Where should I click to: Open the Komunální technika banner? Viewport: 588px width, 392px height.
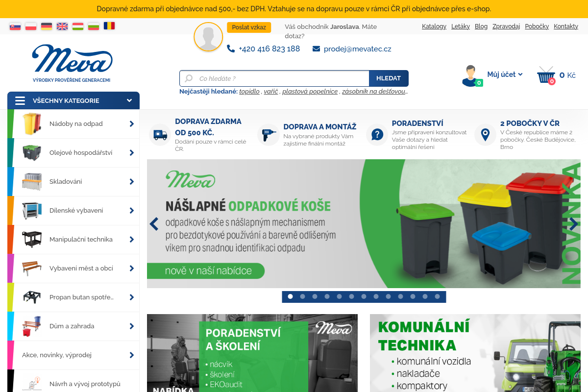[475, 353]
